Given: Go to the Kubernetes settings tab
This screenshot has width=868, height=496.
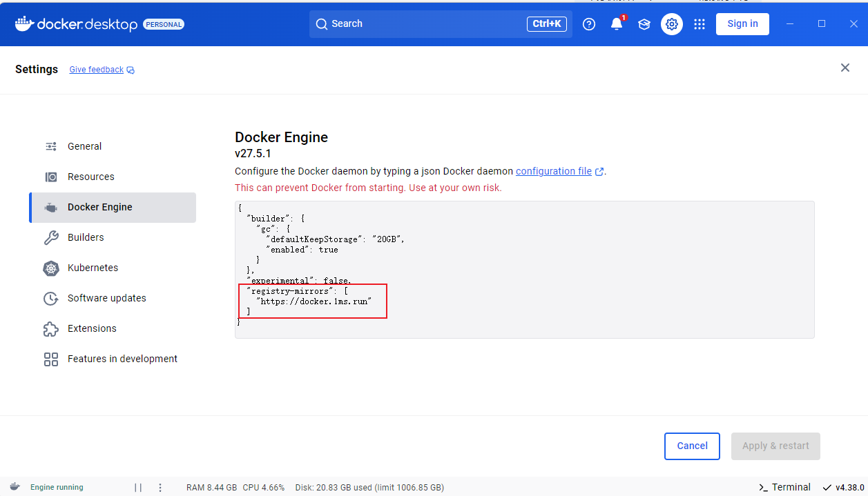Looking at the screenshot, I should (93, 268).
